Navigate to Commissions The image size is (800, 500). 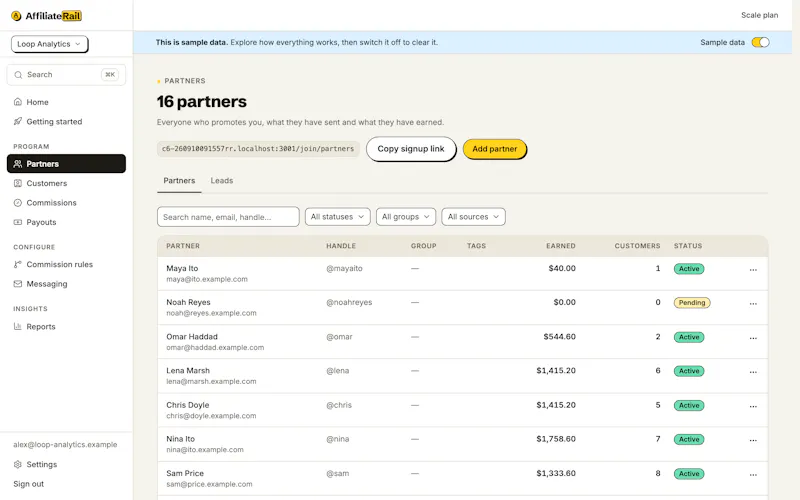(66, 203)
